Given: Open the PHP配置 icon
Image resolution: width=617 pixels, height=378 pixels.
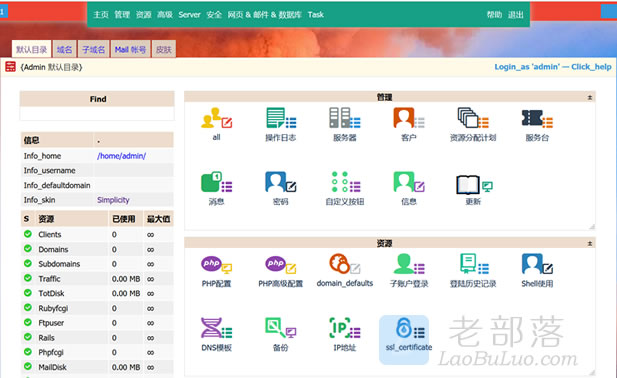Looking at the screenshot, I should (216, 265).
